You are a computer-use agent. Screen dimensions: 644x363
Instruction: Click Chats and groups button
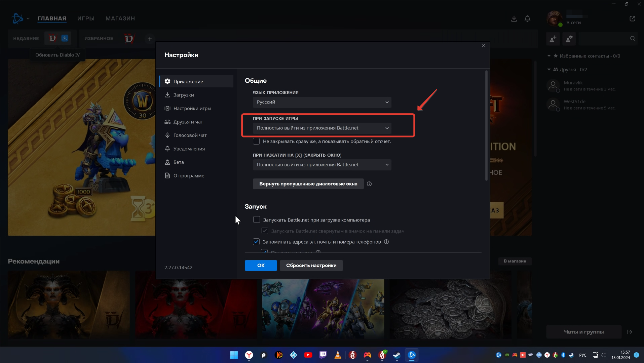click(584, 332)
